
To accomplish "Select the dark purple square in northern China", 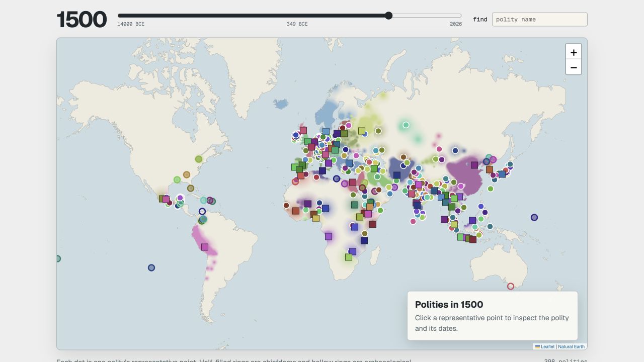I will tap(474, 165).
